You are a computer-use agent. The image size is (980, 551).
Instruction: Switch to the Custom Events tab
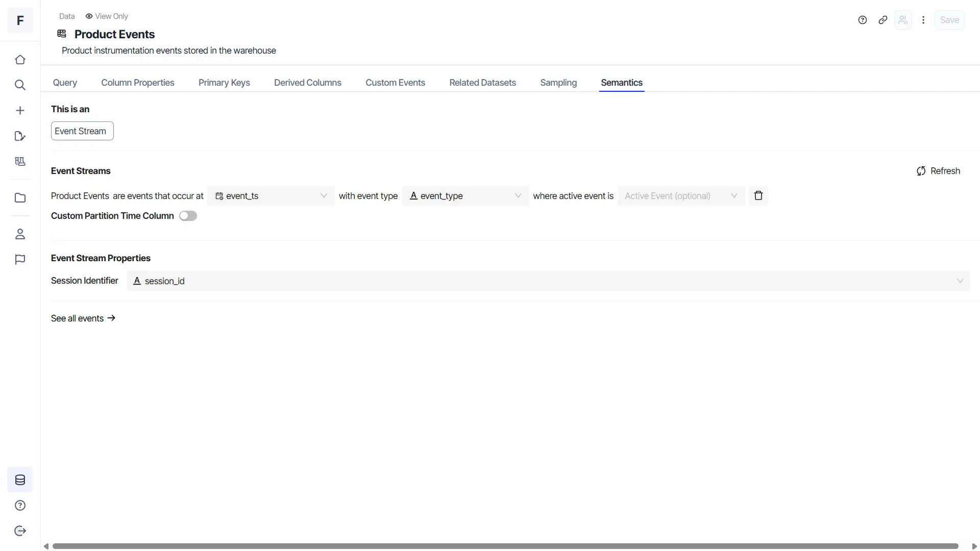395,83
